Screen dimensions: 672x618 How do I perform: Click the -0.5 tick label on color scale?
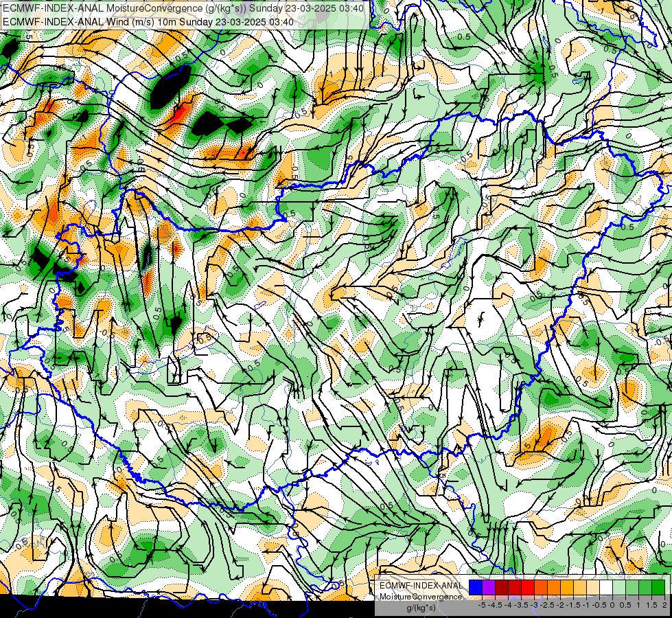pyautogui.click(x=599, y=605)
